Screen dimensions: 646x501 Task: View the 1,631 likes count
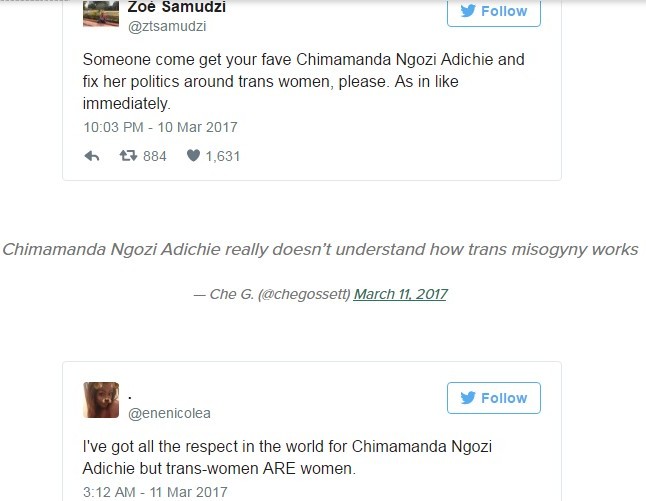[222, 156]
